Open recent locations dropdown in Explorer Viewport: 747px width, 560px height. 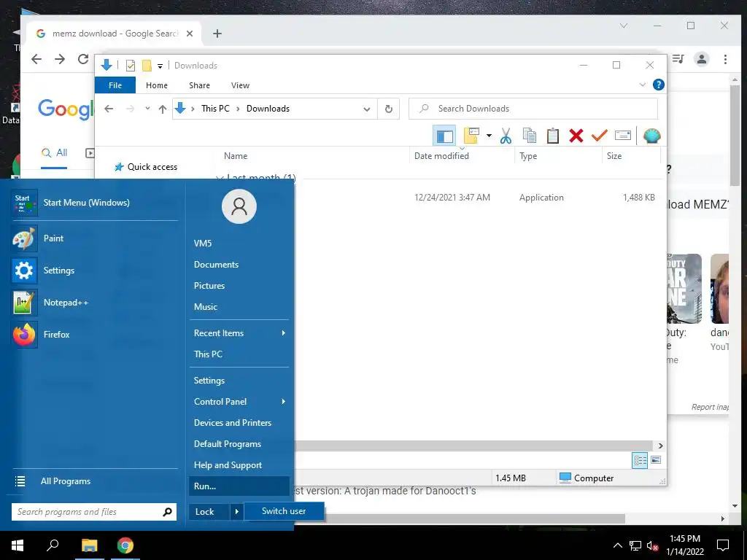tap(147, 109)
